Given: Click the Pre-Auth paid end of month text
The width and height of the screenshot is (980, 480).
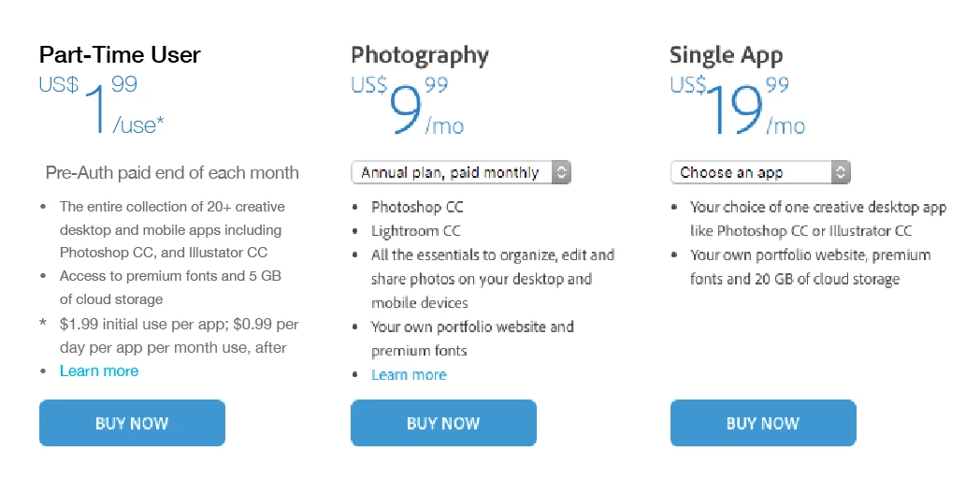Looking at the screenshot, I should [x=172, y=172].
